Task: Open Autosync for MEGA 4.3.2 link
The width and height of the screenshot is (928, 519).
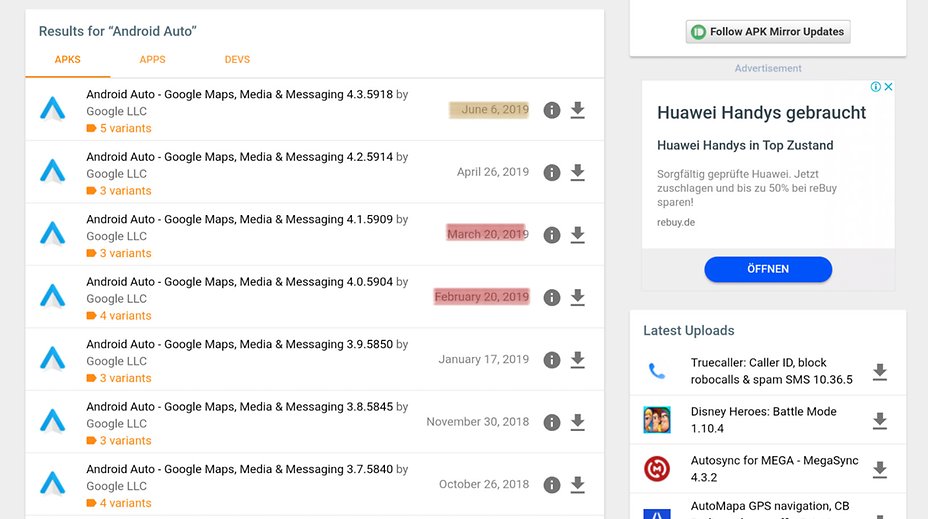Action: 774,469
